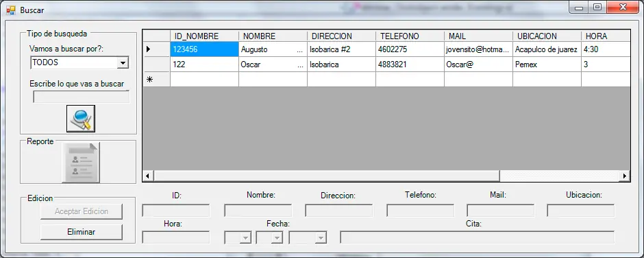Sort by ID_NOMBRE column header
Viewport: 644px width, 258px height.
coord(204,36)
